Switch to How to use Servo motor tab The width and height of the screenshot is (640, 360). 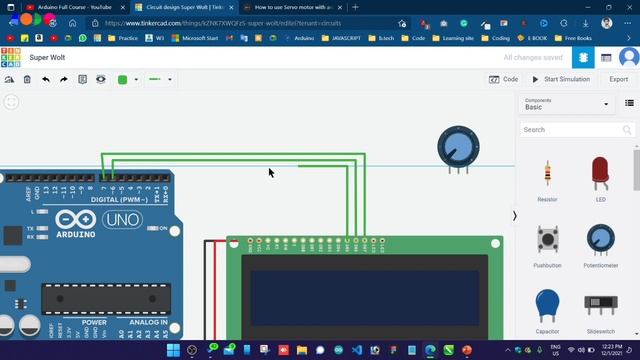tap(293, 7)
